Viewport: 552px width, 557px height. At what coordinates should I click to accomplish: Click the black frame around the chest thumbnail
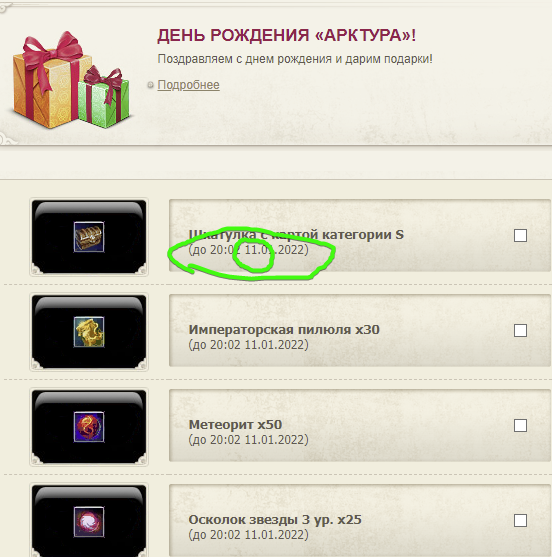[89, 237]
